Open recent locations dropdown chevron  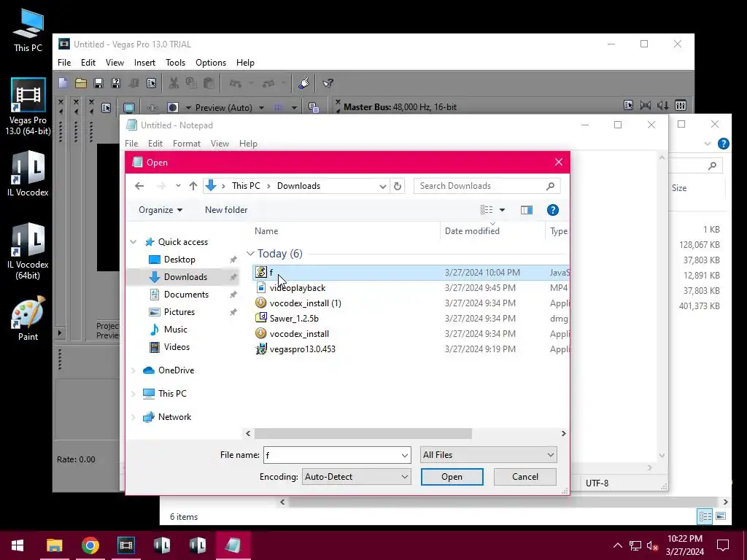click(x=178, y=186)
